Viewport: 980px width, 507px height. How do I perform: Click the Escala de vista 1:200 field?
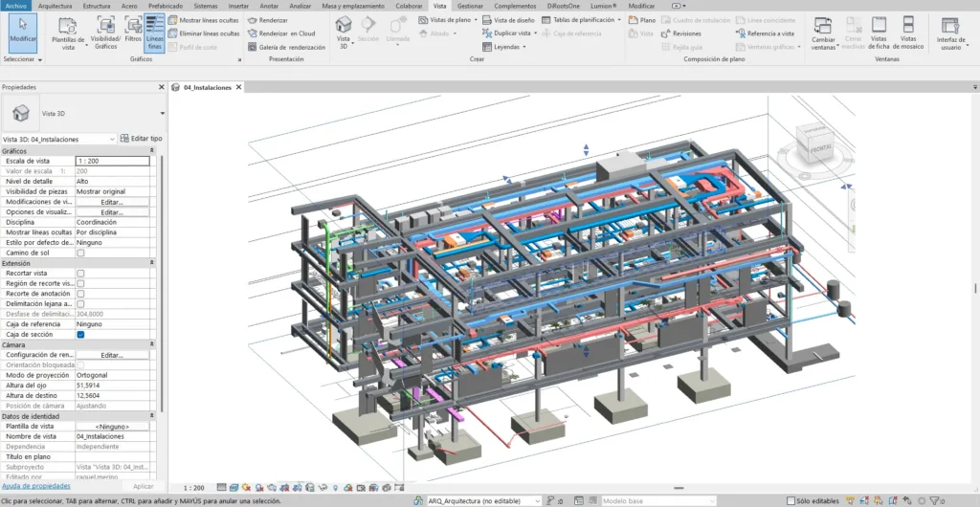coord(113,161)
